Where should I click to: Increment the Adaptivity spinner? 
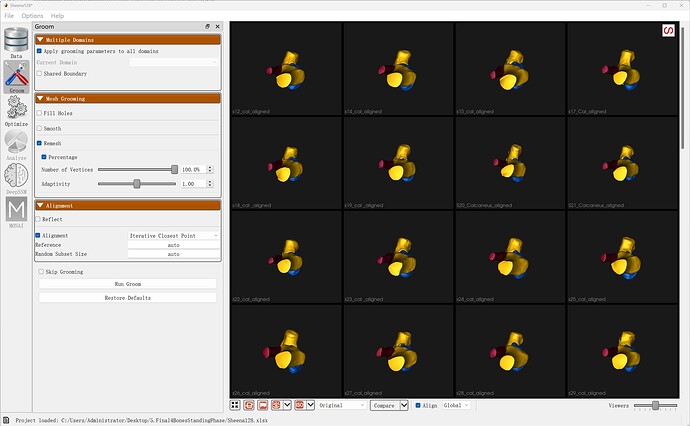(x=210, y=181)
